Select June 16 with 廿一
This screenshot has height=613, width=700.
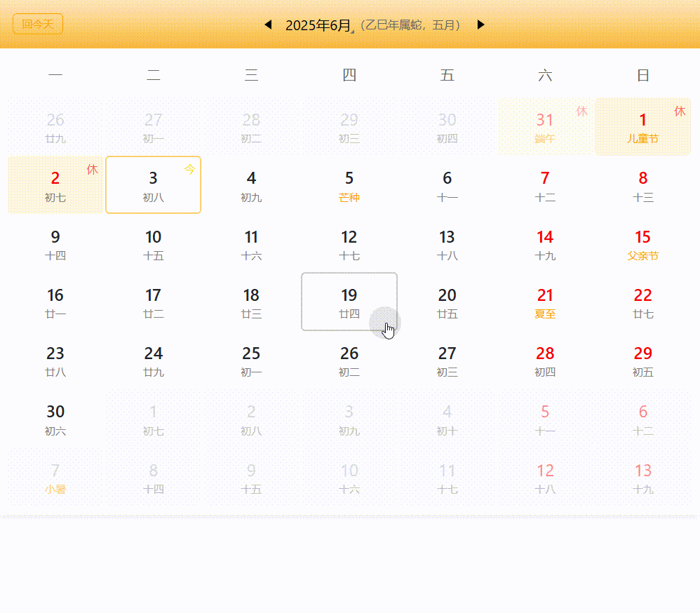pyautogui.click(x=55, y=302)
